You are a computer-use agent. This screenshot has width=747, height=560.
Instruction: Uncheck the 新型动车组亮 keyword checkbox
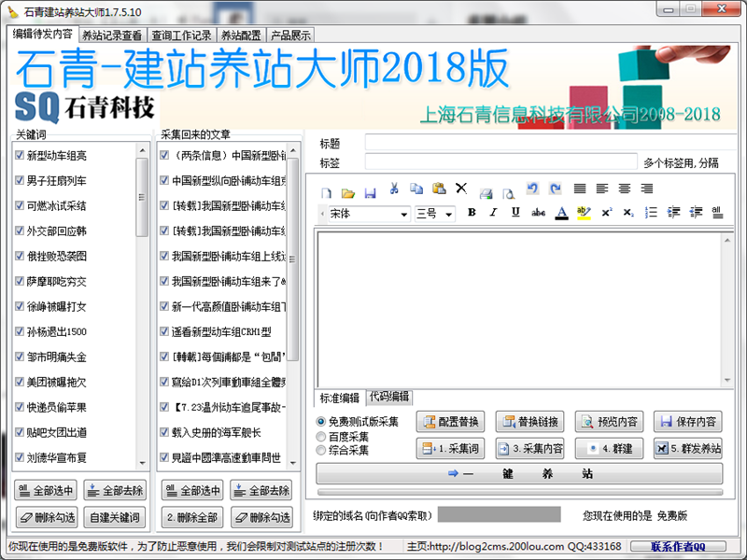(20, 155)
